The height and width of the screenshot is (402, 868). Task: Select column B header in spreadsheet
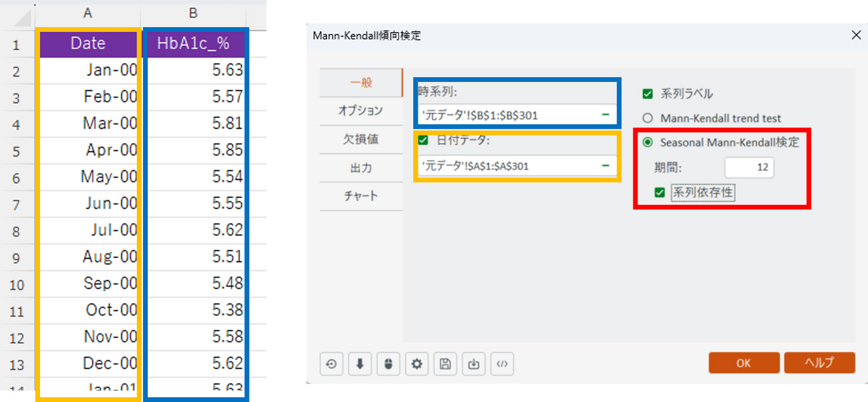pos(194,14)
